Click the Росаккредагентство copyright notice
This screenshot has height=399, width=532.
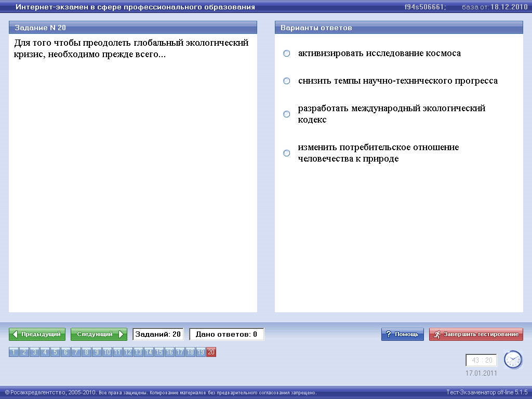click(x=161, y=393)
